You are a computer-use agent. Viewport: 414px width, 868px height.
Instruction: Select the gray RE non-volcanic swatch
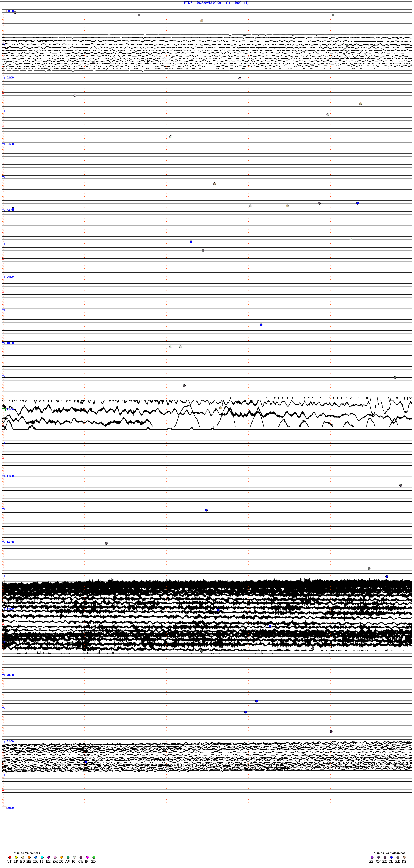click(398, 857)
